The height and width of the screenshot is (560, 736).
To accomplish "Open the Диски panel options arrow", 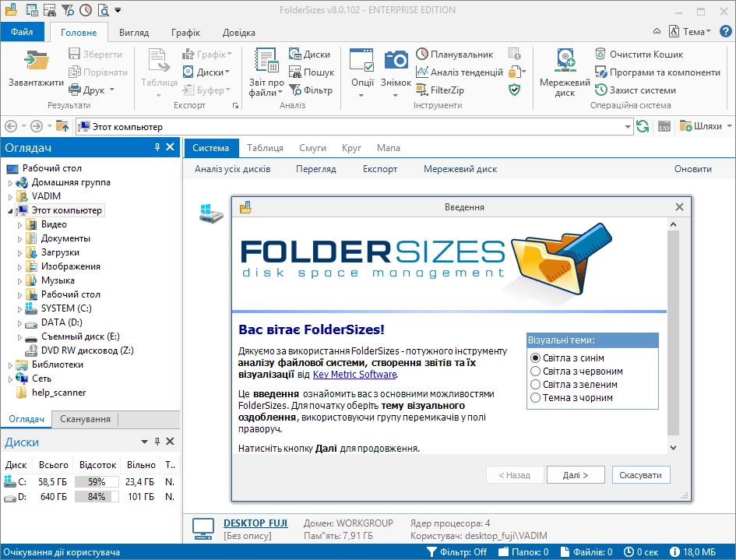I will (145, 442).
